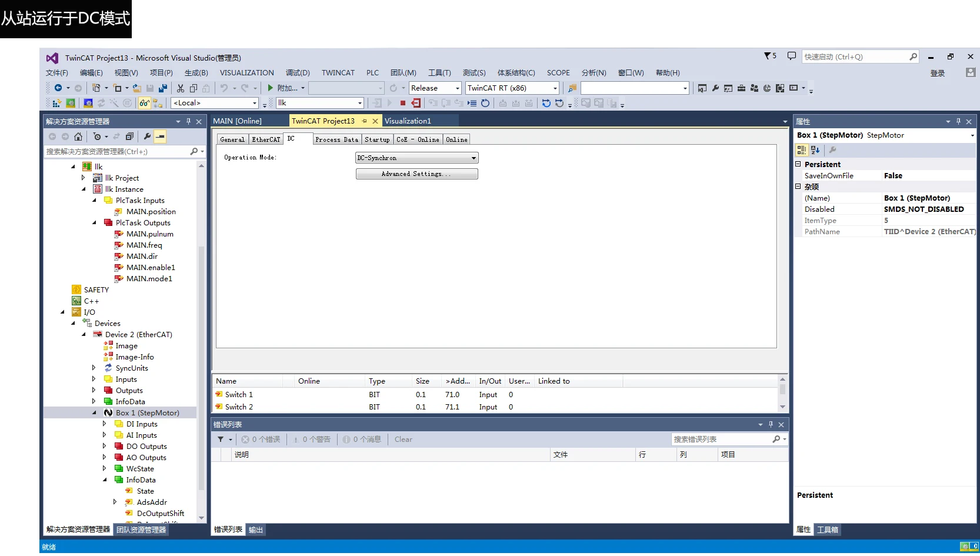Click the Alphabetical sort icon in Properties panel
The height and width of the screenshot is (556, 980).
point(815,150)
